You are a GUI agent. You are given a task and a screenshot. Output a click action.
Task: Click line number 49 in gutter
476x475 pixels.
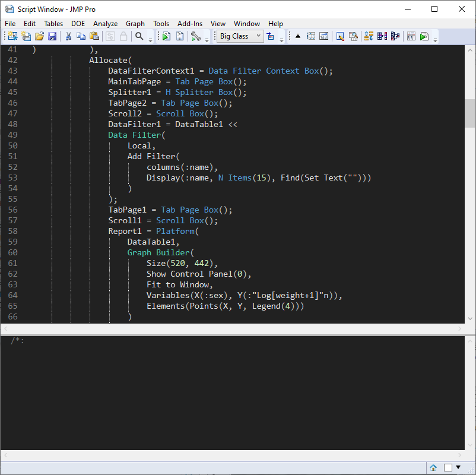(12, 135)
